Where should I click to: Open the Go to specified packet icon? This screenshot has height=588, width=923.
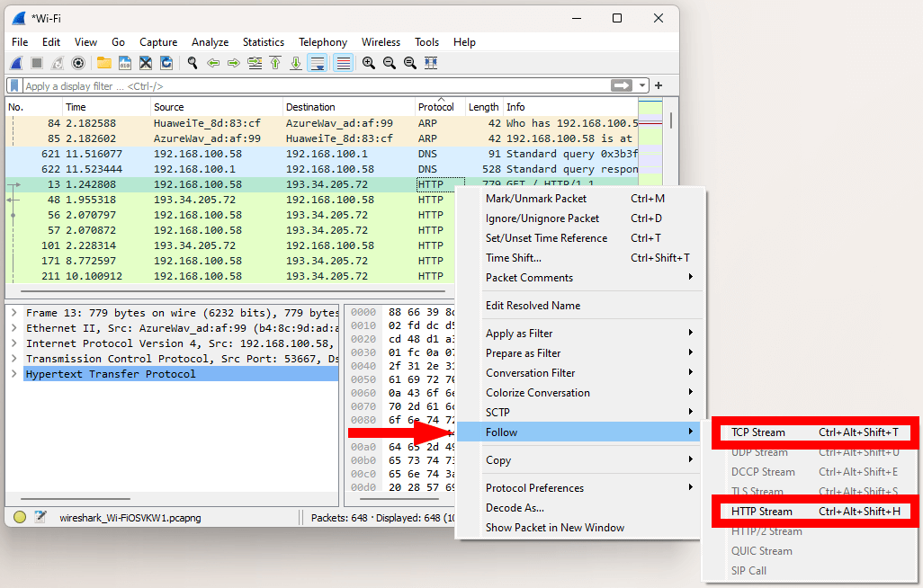(255, 63)
